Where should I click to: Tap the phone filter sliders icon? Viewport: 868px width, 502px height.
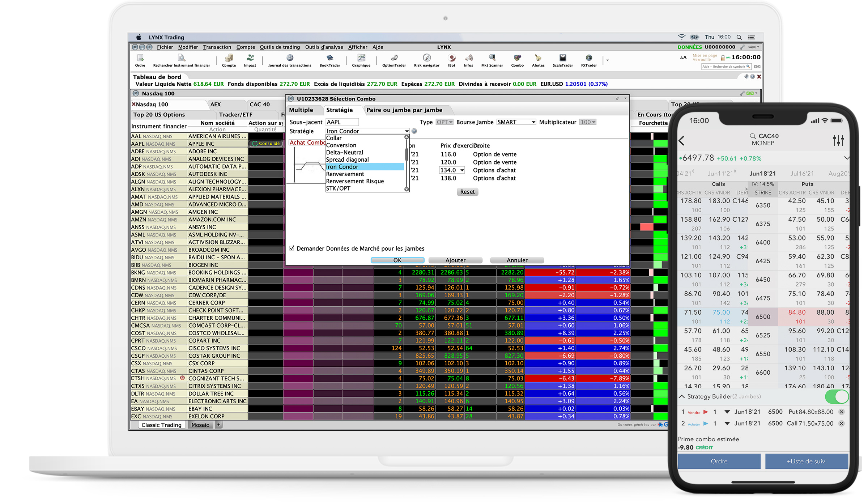[838, 140]
